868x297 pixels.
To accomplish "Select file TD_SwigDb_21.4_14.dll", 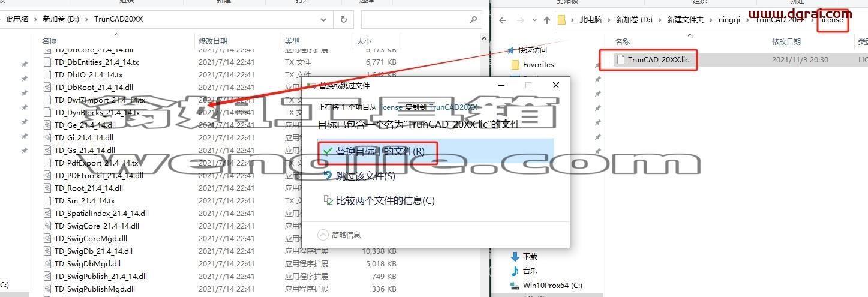I will (94, 251).
